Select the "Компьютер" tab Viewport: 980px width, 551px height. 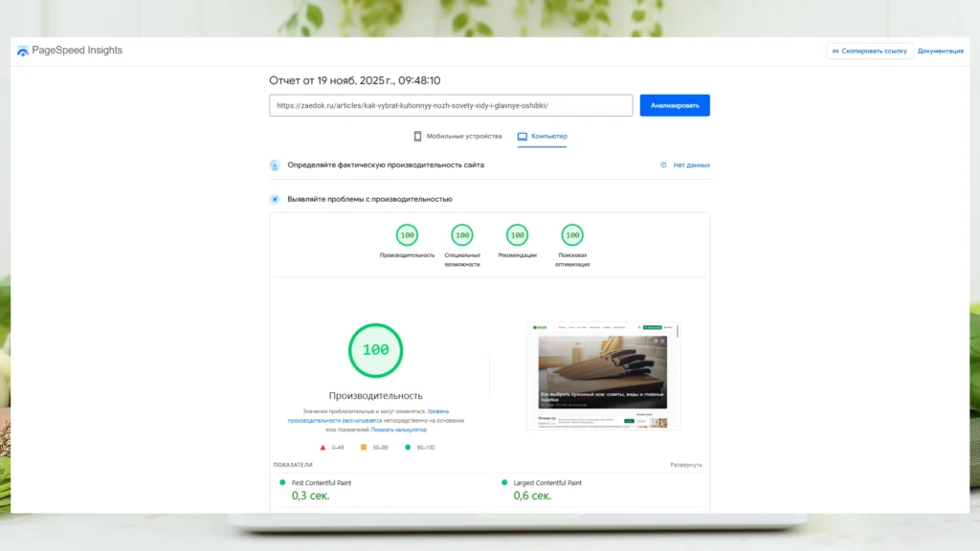[542, 136]
